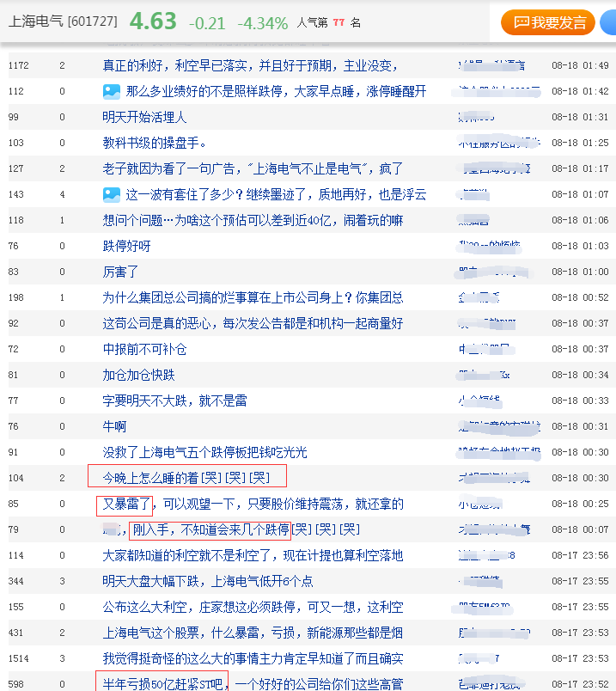Click author of post dated 08-18 01:49
This screenshot has height=691, width=616.
[491, 65]
